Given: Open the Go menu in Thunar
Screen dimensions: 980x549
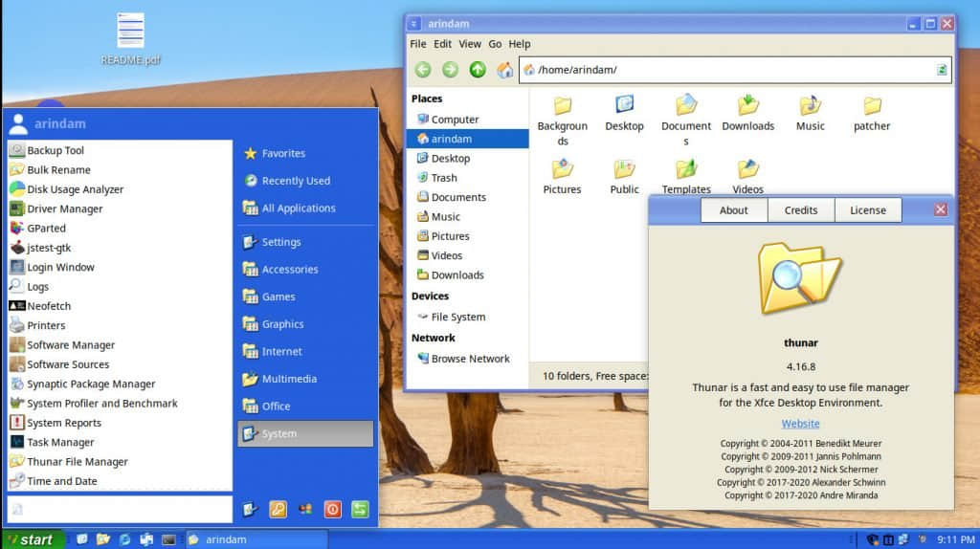Looking at the screenshot, I should coord(495,44).
